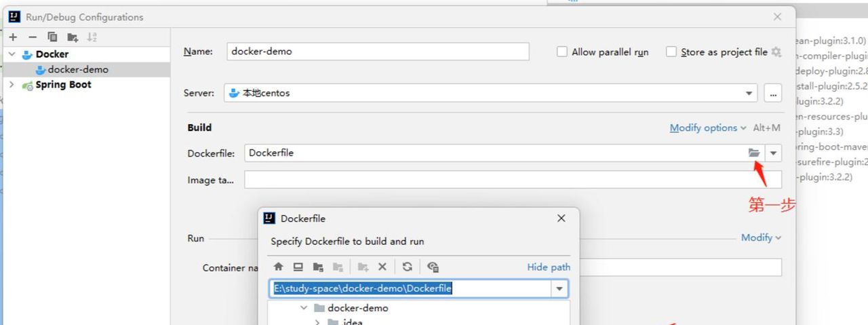Click 'Specify Dockerfile to build and run' text
Viewport: 868px width, 325px height.
click(347, 242)
